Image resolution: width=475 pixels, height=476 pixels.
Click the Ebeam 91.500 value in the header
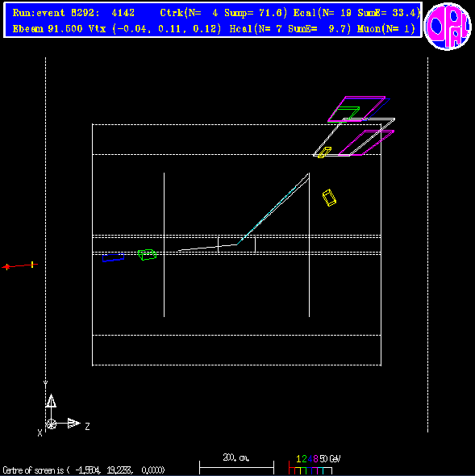48,29
